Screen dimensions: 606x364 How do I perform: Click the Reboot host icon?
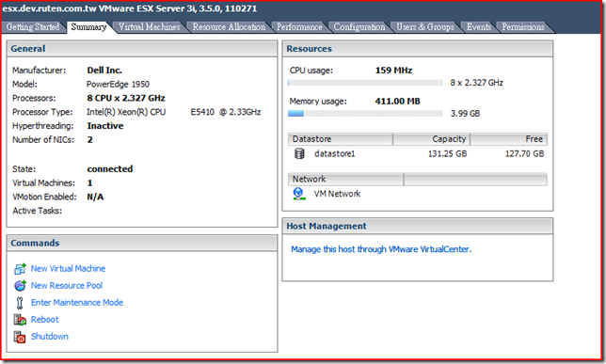point(20,320)
